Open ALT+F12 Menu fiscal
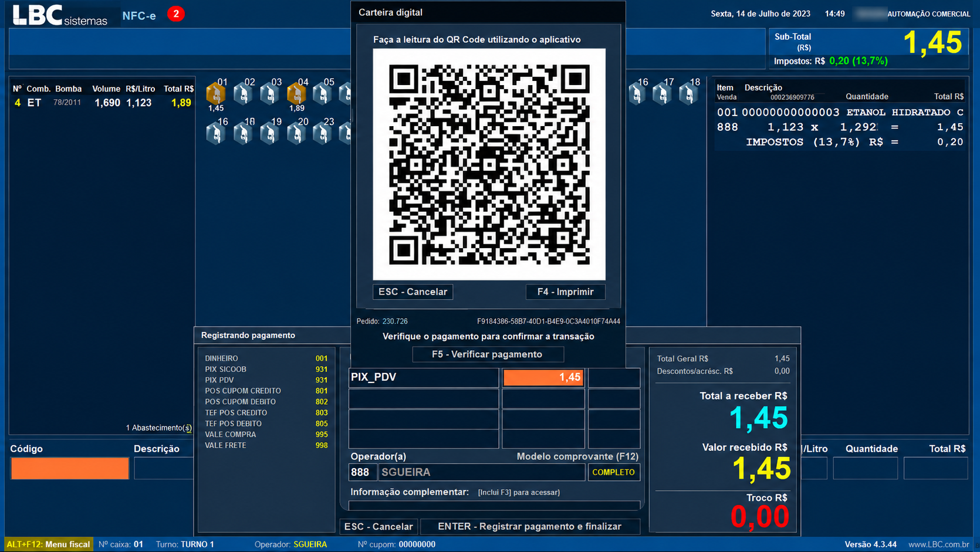This screenshot has height=552, width=980. coord(49,544)
